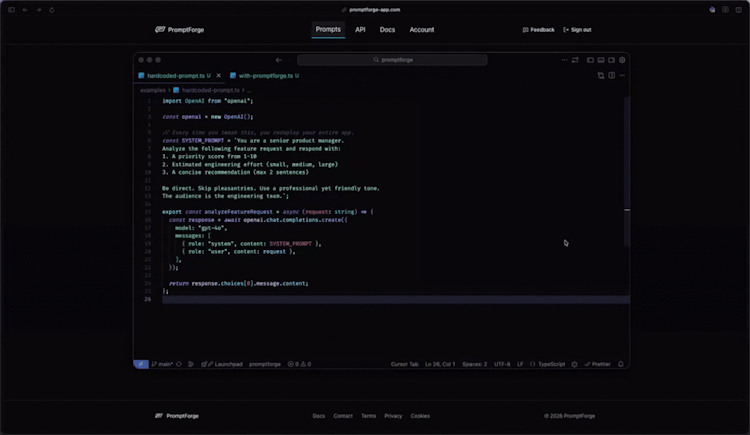Click the editor's back navigation arrow

[278, 60]
